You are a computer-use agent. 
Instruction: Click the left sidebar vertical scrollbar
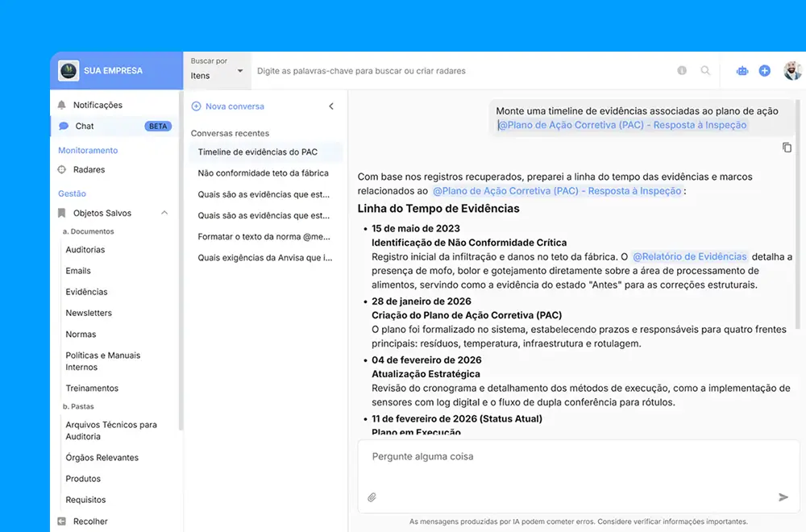pyautogui.click(x=180, y=260)
